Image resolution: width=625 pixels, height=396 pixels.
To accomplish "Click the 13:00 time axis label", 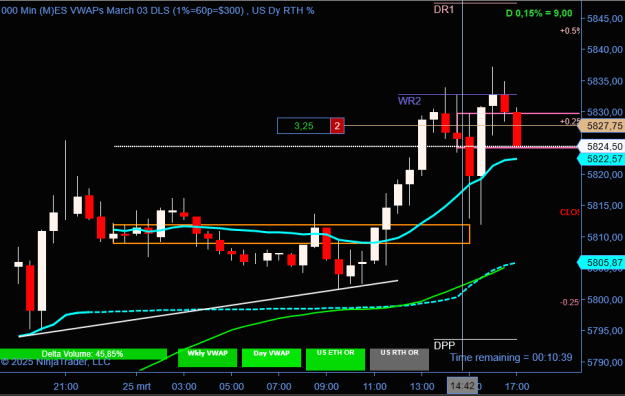I will tap(422, 386).
